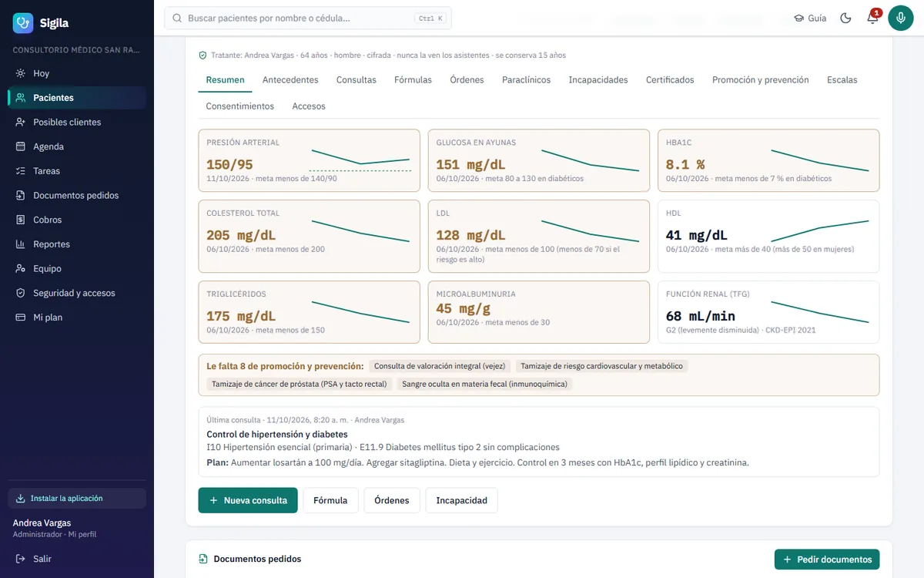Toggle dark mode moon icon
Screen dimensions: 924x578
(845, 18)
